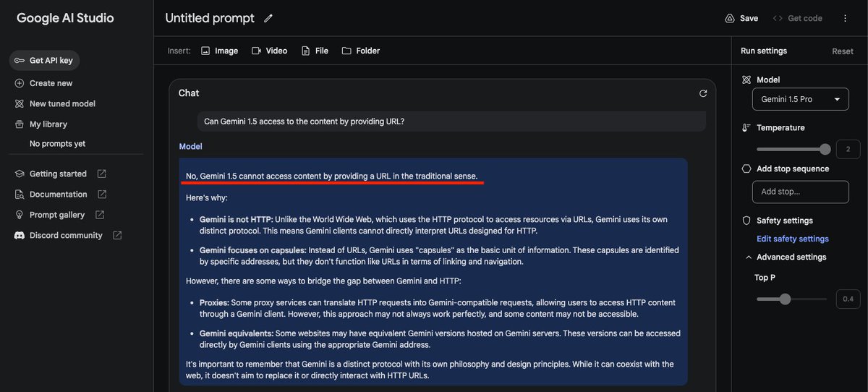Click the refresh icon in Chat header

pyautogui.click(x=703, y=93)
